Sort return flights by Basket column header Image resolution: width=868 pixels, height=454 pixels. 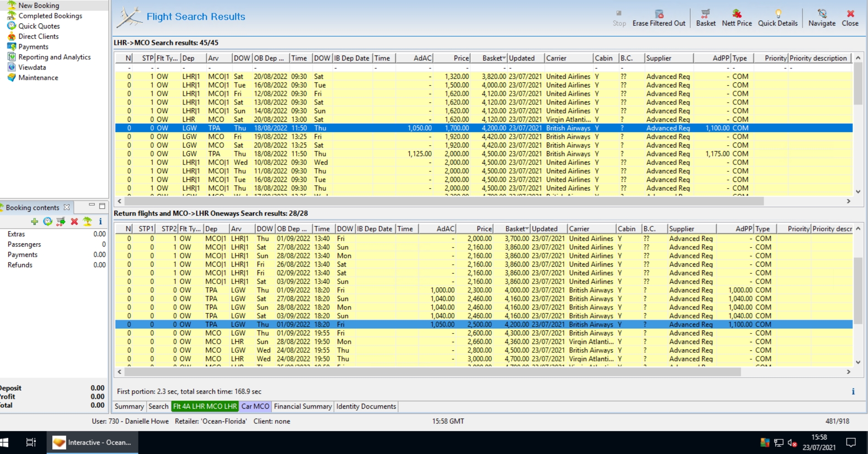(516, 229)
